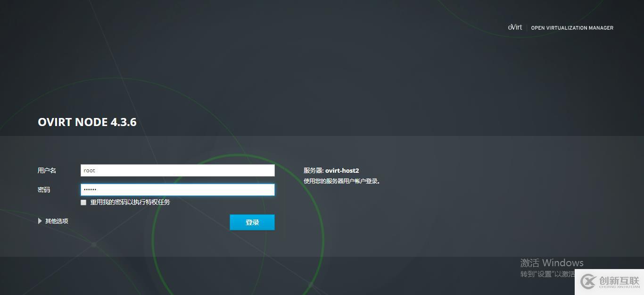Focus the masked password input field
This screenshot has height=295, width=644.
click(177, 190)
